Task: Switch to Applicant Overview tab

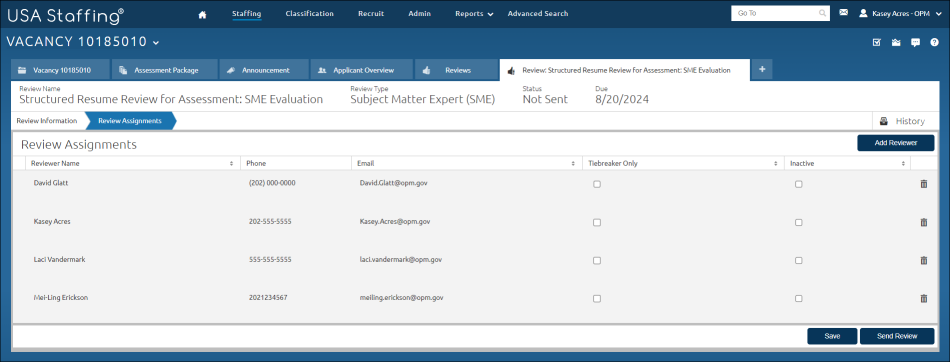Action: [x=362, y=70]
